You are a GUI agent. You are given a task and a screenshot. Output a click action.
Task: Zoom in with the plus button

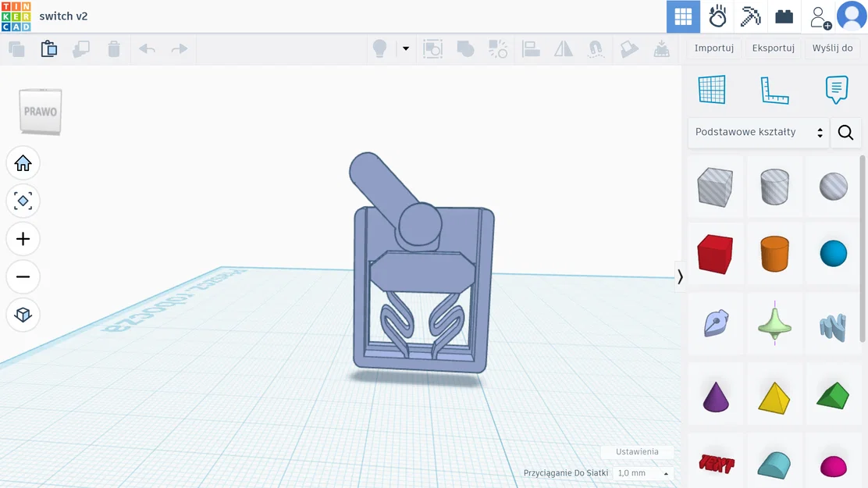(x=23, y=239)
